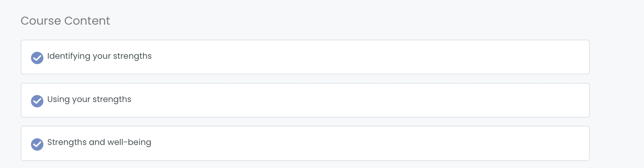
Task: Select the second course content item card
Action: (305, 100)
